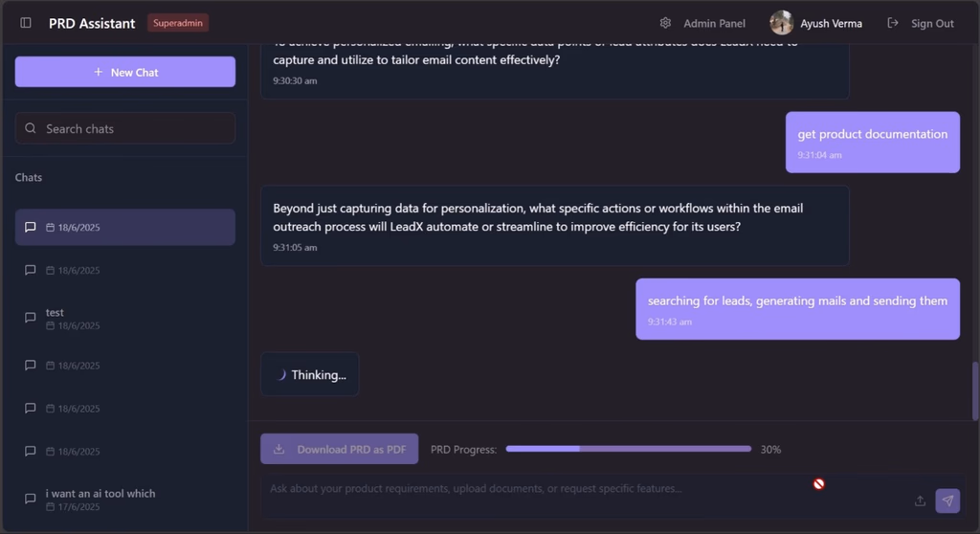The image size is (980, 534).
Task: Open the highlighted 18/6/2025 chat
Action: point(125,227)
